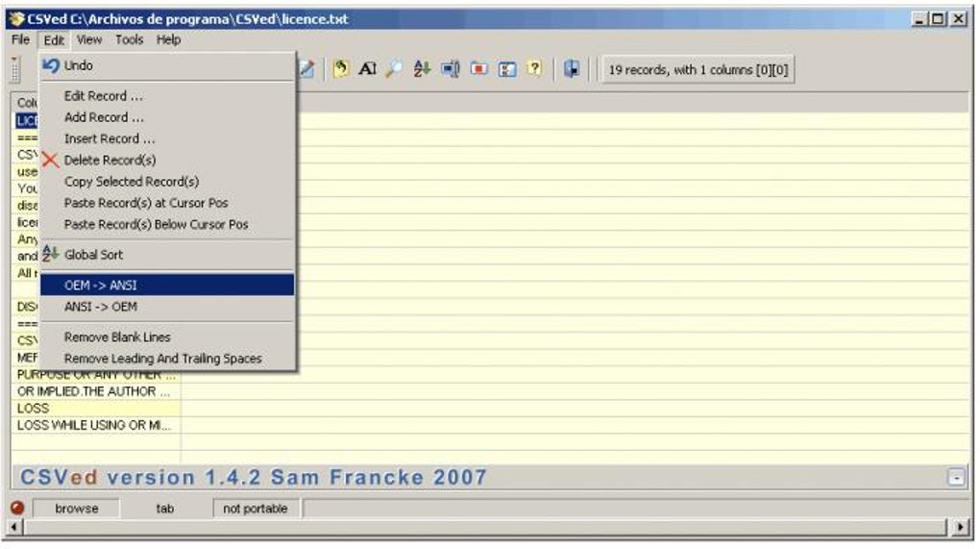
Task: Click the blue grid view toolbar icon
Action: coord(507,69)
